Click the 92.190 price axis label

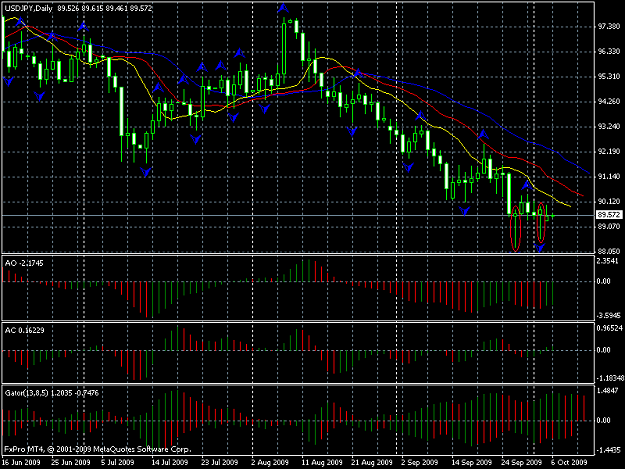(x=609, y=151)
